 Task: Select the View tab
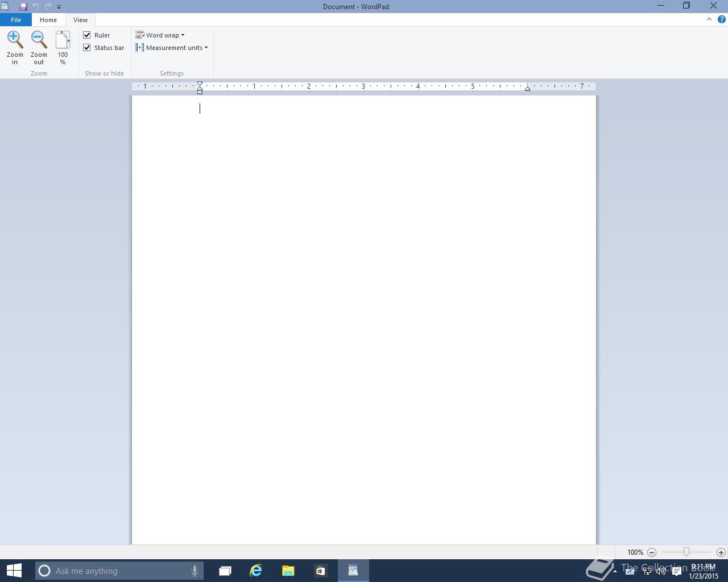(80, 20)
